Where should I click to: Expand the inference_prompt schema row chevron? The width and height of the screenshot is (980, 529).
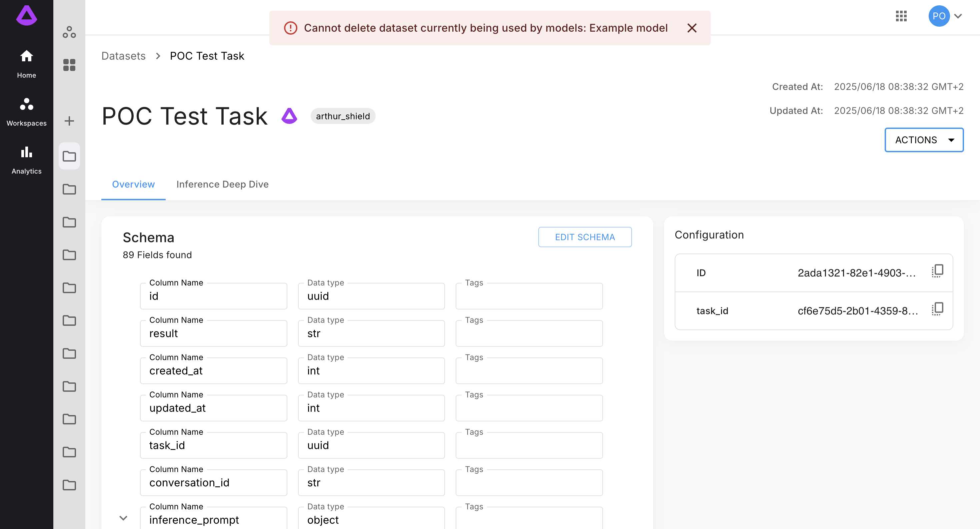123,518
